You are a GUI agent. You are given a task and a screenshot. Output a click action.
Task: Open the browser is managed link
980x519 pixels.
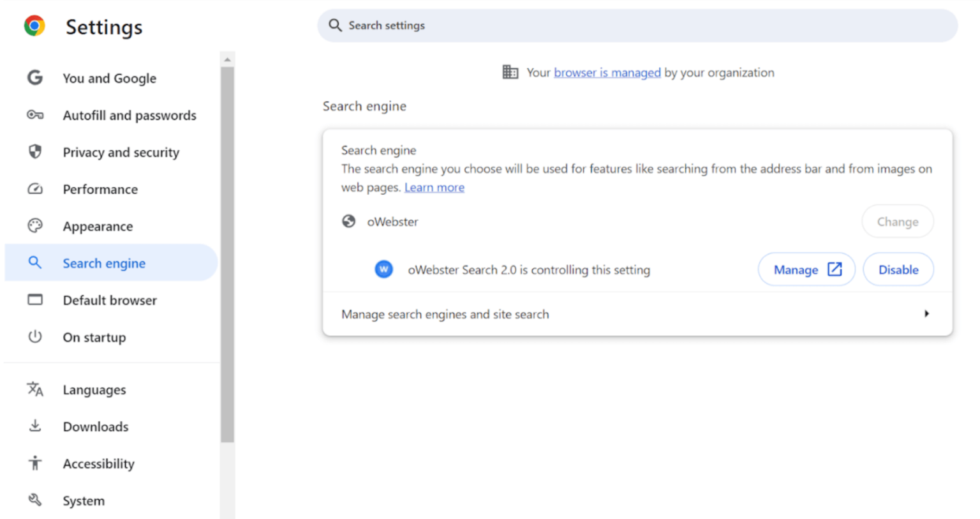point(607,72)
